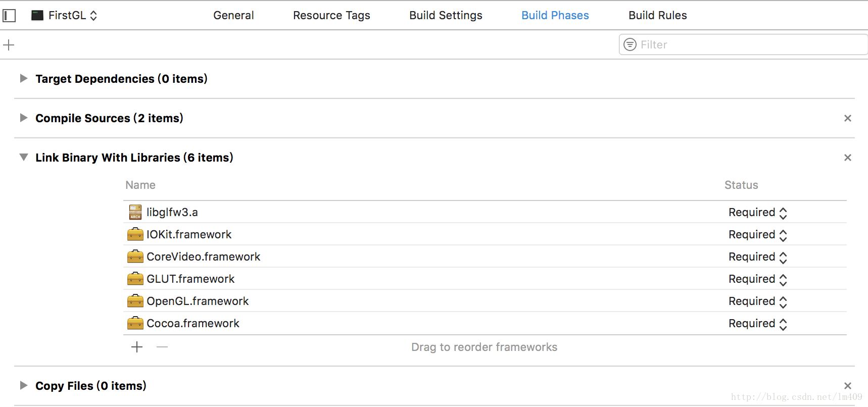Add a library with the plus button

tap(137, 347)
